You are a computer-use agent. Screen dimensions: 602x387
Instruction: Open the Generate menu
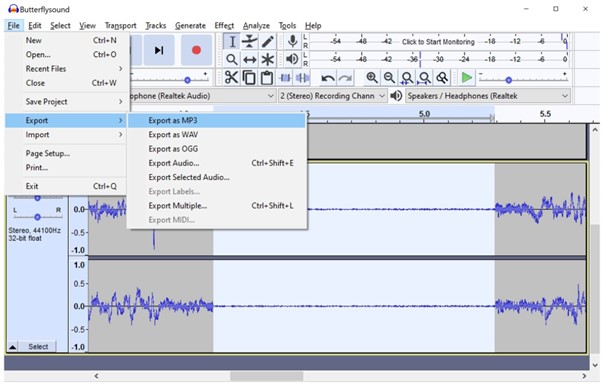(190, 26)
